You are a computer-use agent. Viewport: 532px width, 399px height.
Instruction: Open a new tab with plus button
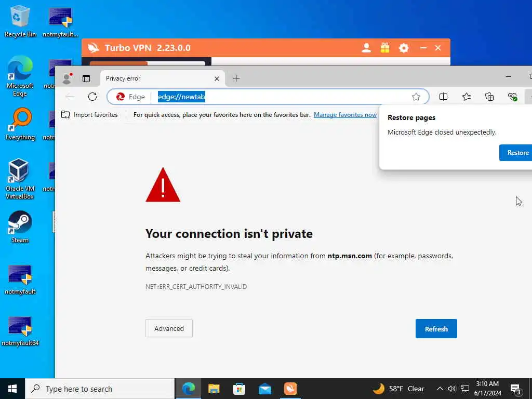tap(236, 78)
